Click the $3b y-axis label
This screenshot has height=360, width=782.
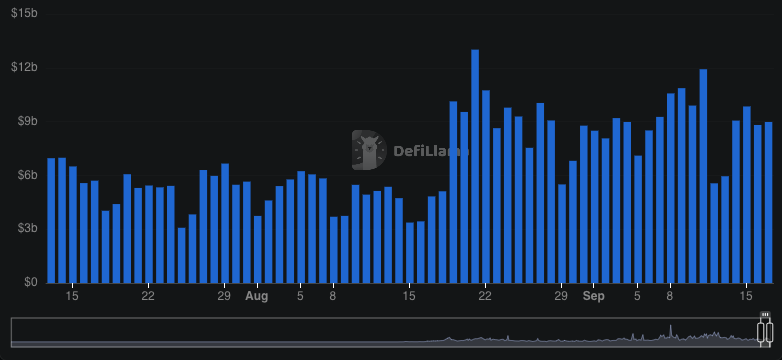27,228
